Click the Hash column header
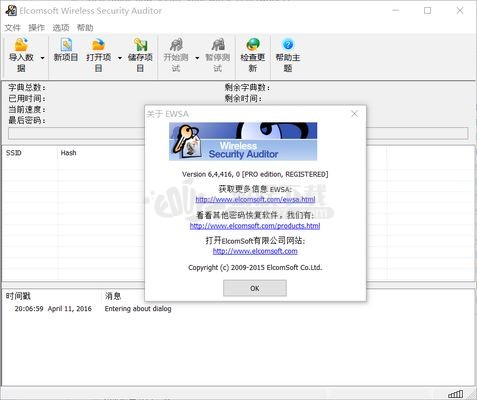This screenshot has height=400, width=477. [x=68, y=153]
